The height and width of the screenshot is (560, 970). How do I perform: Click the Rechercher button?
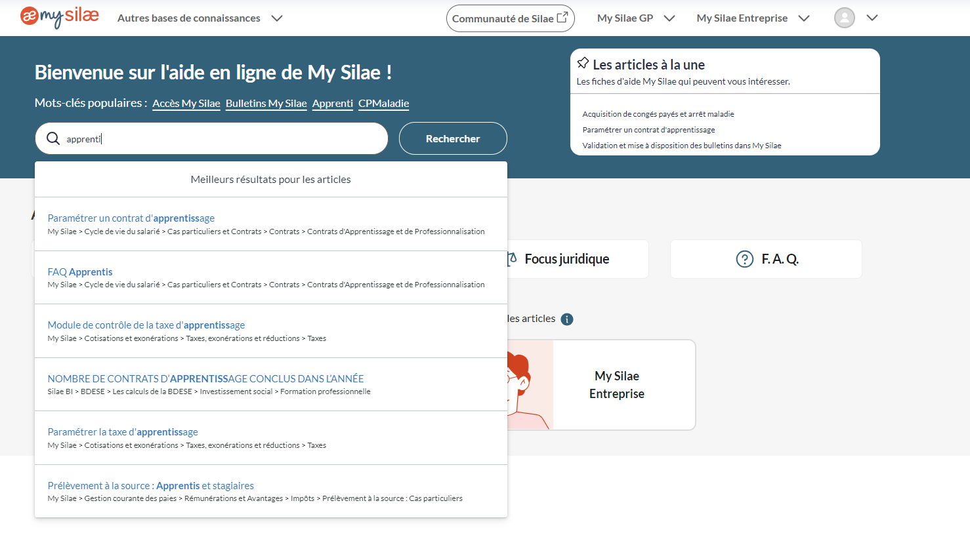(453, 138)
